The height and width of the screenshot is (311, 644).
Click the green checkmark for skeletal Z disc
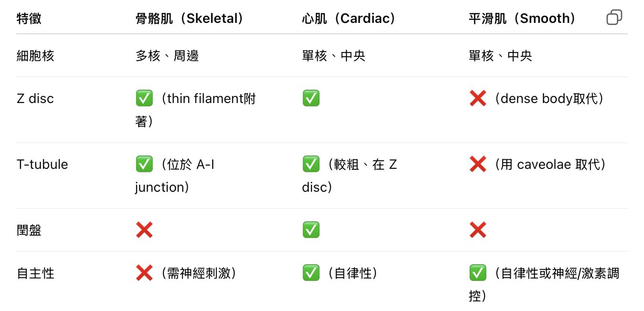coord(144,99)
